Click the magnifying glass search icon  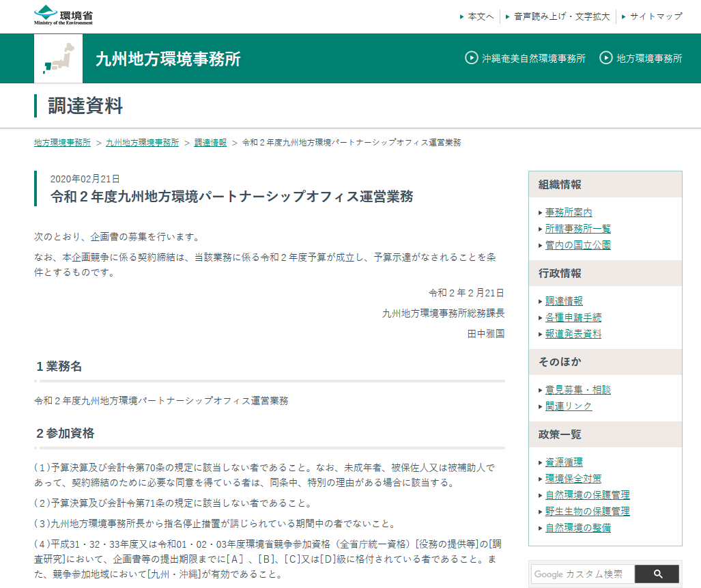coord(657,574)
